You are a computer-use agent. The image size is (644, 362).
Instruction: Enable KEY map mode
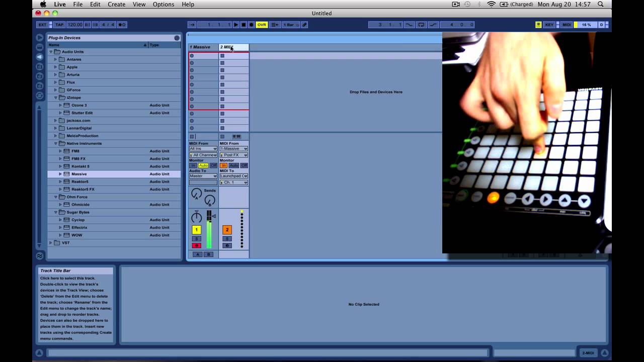[549, 25]
